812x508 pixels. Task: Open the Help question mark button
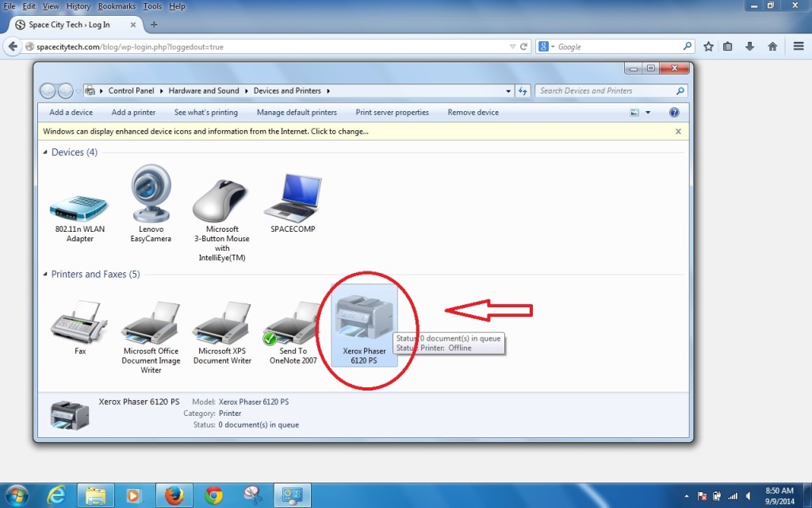[674, 113]
